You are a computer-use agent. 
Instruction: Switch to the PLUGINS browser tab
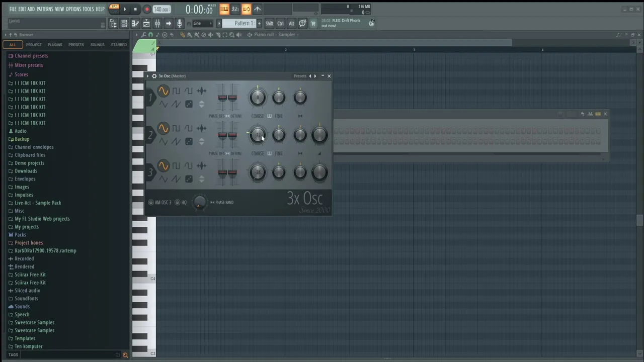point(55,45)
